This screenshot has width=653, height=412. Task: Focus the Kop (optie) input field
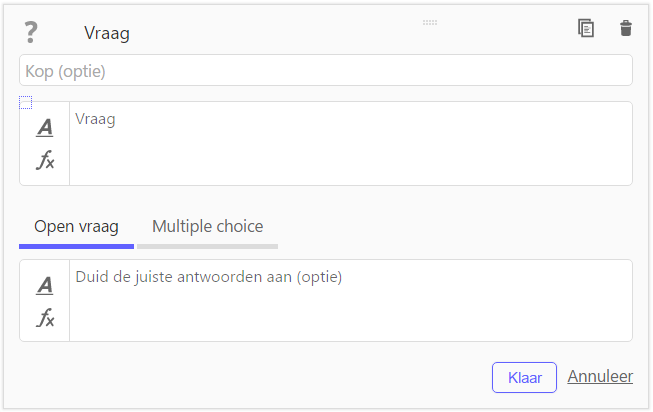[326, 70]
